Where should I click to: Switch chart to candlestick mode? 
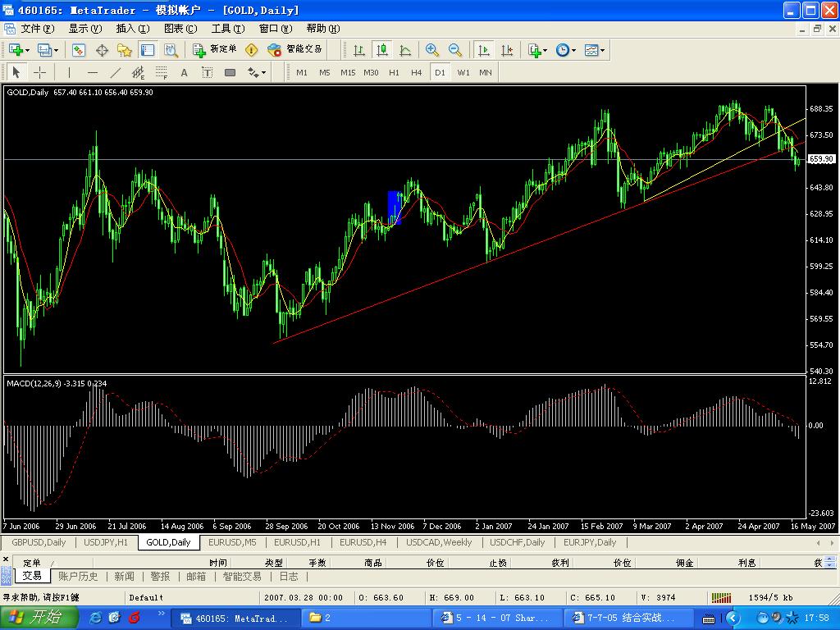coord(382,50)
